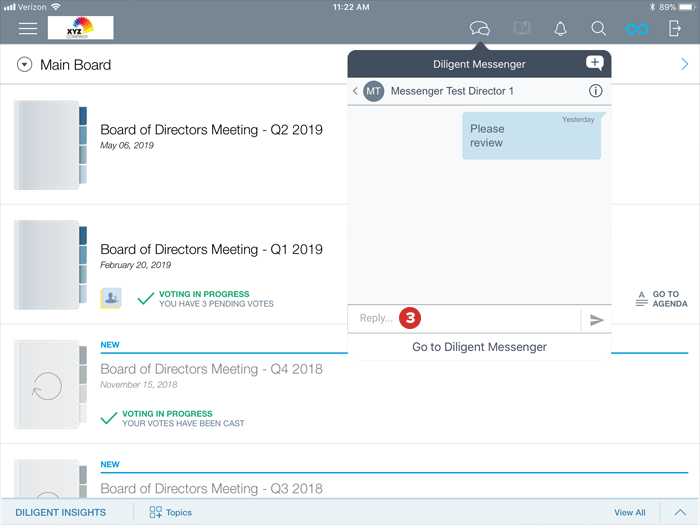Expand the Main Board dropdown
Viewport: 700px width, 525px height.
25,65
